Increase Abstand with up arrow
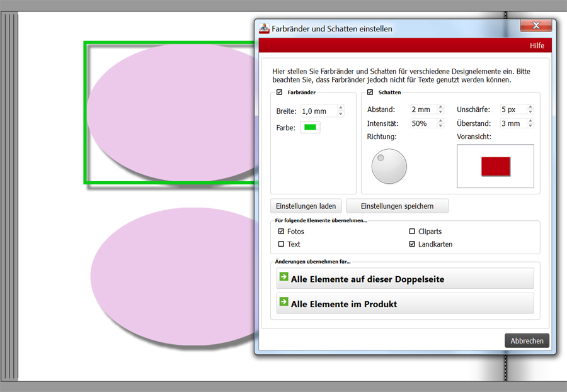567x392 pixels. [440, 106]
